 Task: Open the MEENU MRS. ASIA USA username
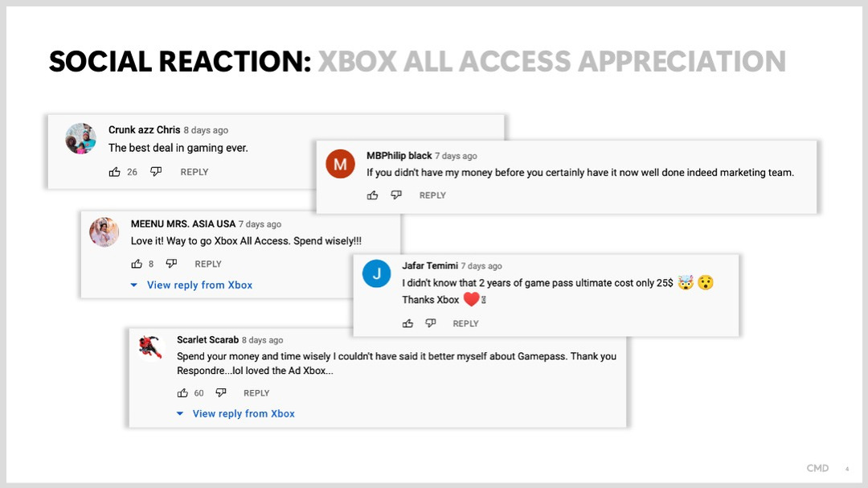183,223
